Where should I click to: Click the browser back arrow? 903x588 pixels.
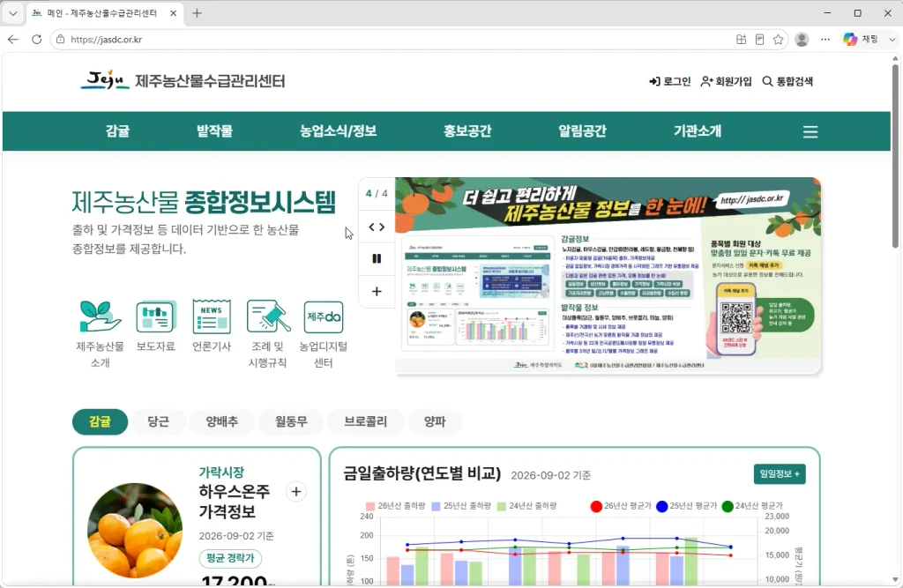[x=13, y=39]
